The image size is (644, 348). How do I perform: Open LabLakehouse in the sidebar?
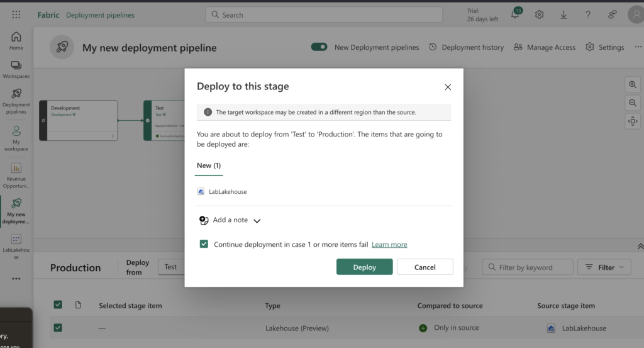coord(16,247)
